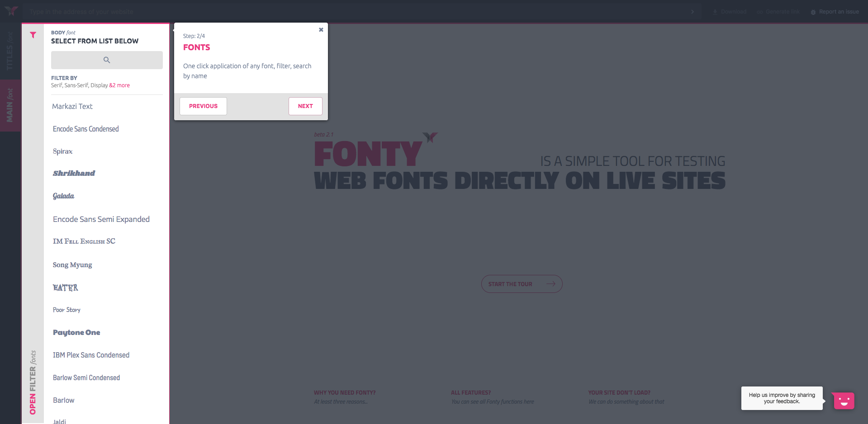
Task: Select the Eater font
Action: pyautogui.click(x=65, y=287)
